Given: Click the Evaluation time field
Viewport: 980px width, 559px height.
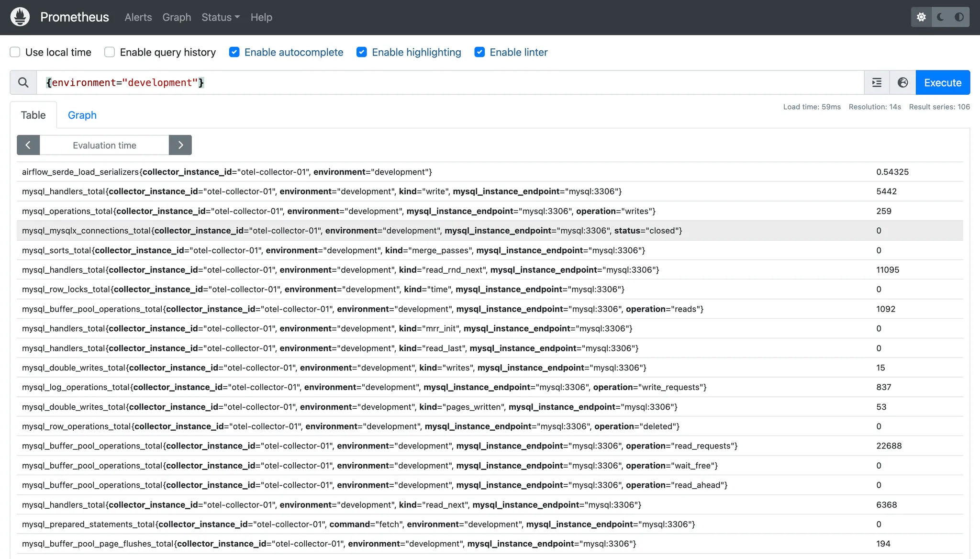Looking at the screenshot, I should [104, 145].
